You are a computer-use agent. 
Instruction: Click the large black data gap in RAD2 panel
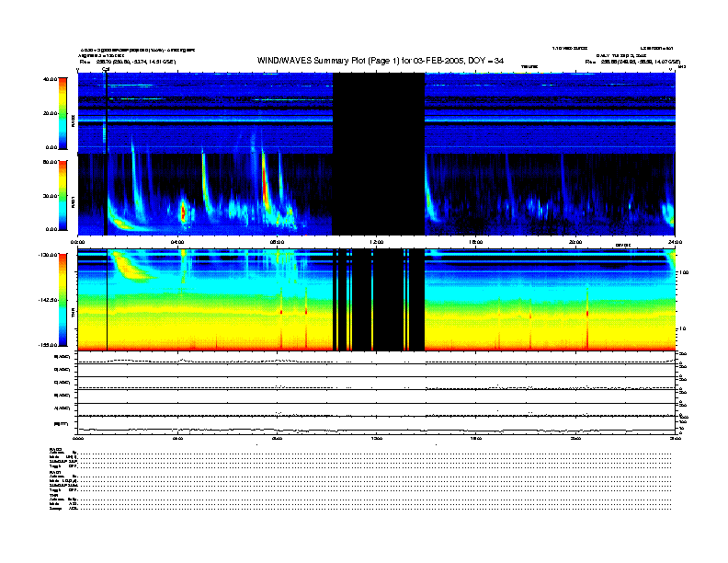[379, 113]
